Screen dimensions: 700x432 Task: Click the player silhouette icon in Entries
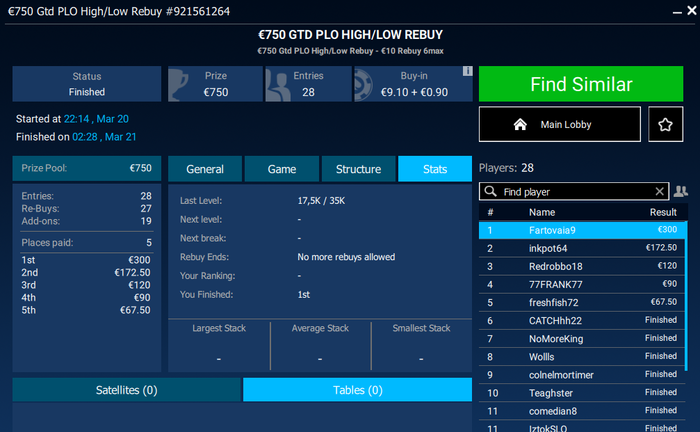tap(277, 85)
